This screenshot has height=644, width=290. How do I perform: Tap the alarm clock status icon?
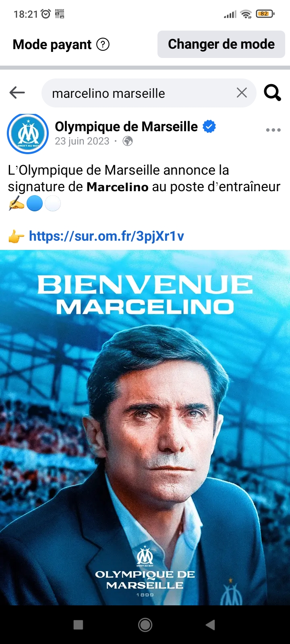coord(46,14)
